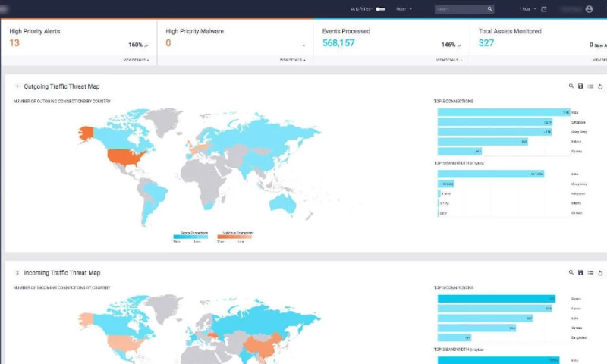607x364 pixels.
Task: Select Alaska on the outgoing map
Action: pyautogui.click(x=86, y=133)
